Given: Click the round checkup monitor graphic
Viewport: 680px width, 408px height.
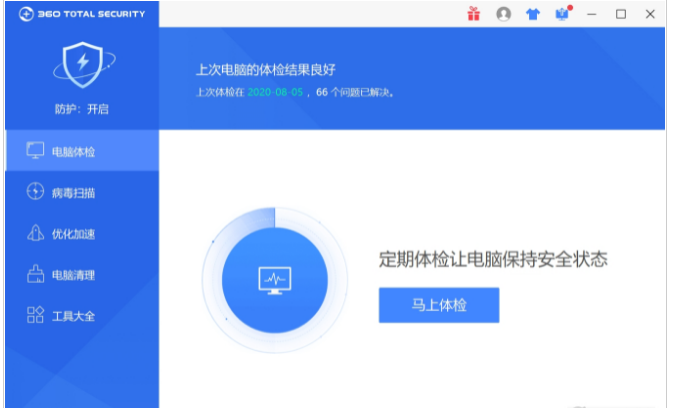Looking at the screenshot, I should pyautogui.click(x=275, y=280).
